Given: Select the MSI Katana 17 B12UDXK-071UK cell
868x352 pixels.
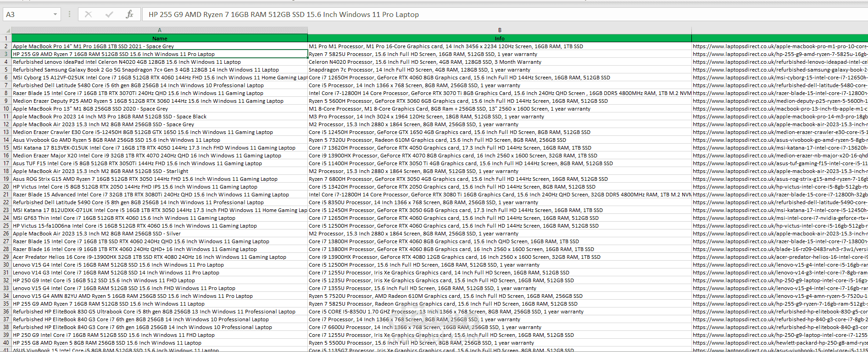Looking at the screenshot, I should (x=160, y=210).
